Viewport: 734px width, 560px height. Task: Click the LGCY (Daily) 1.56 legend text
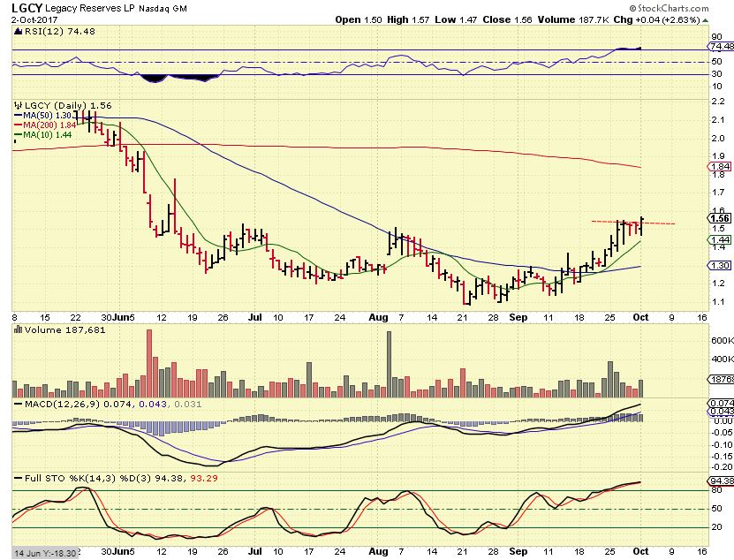click(68, 105)
